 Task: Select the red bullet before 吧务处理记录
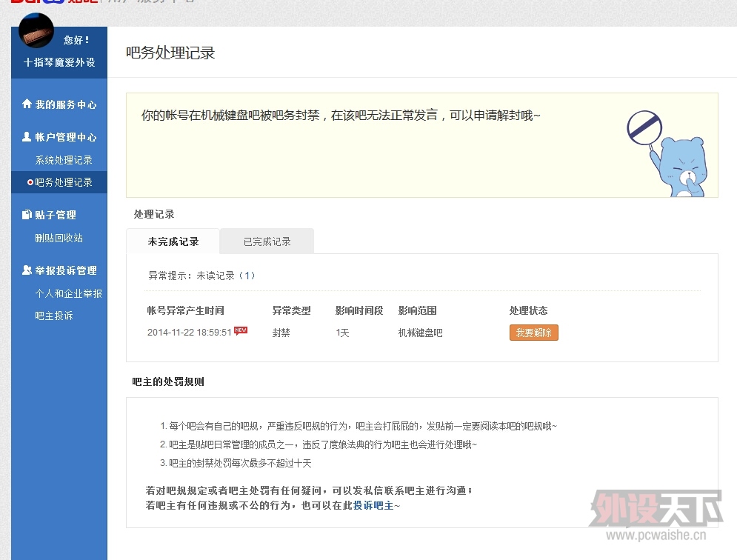pyautogui.click(x=30, y=182)
